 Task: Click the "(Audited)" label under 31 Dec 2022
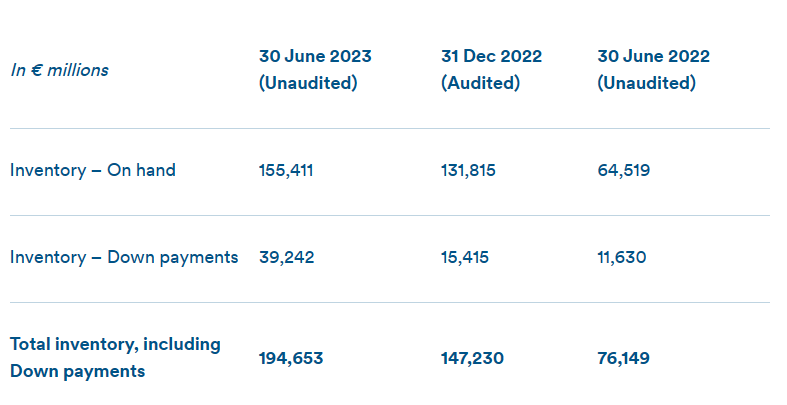(480, 84)
